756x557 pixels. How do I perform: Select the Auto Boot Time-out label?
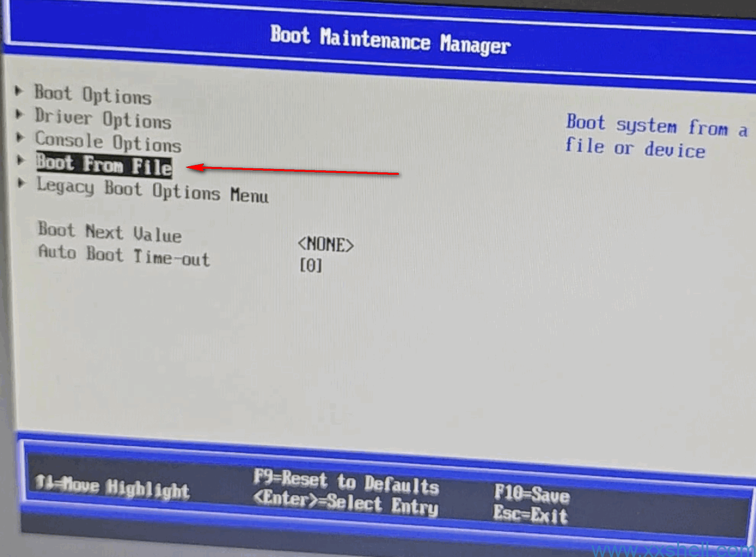pyautogui.click(x=124, y=256)
